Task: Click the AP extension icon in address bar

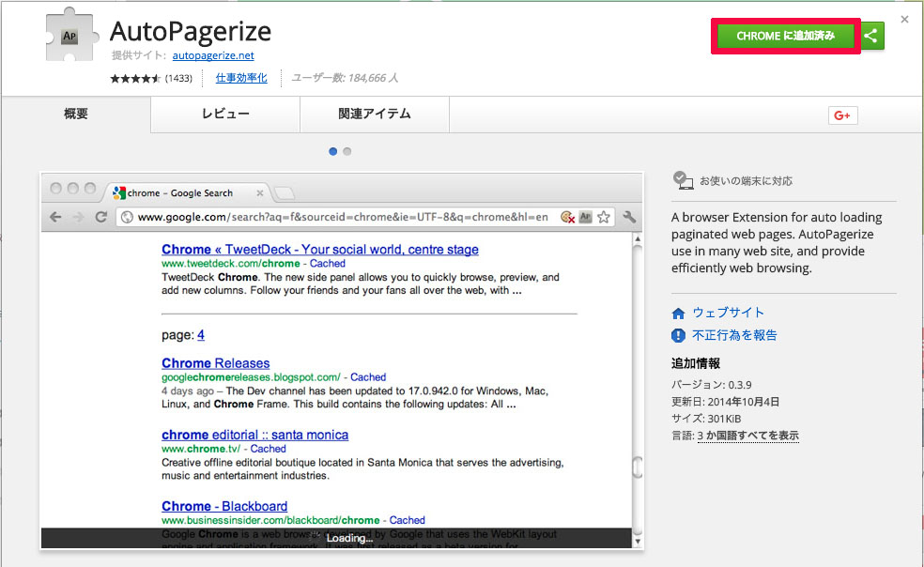Action: (585, 217)
